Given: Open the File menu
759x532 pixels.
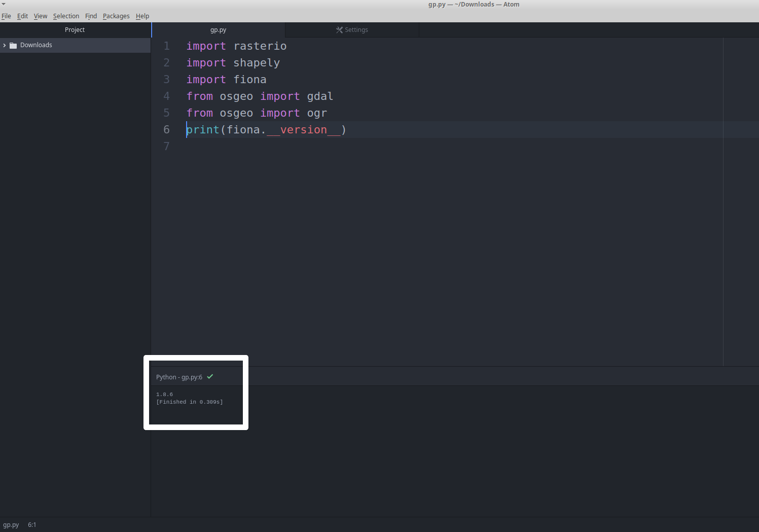Looking at the screenshot, I should click(6, 16).
